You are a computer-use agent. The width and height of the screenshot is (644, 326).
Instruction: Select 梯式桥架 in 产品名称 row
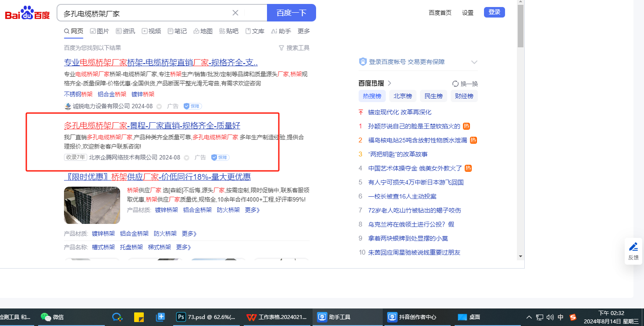(x=160, y=247)
